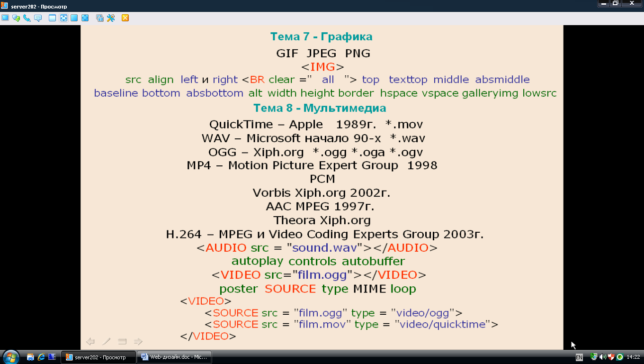Click heading Тема 8 - Мультимедиа
644x364 pixels.
[320, 108]
